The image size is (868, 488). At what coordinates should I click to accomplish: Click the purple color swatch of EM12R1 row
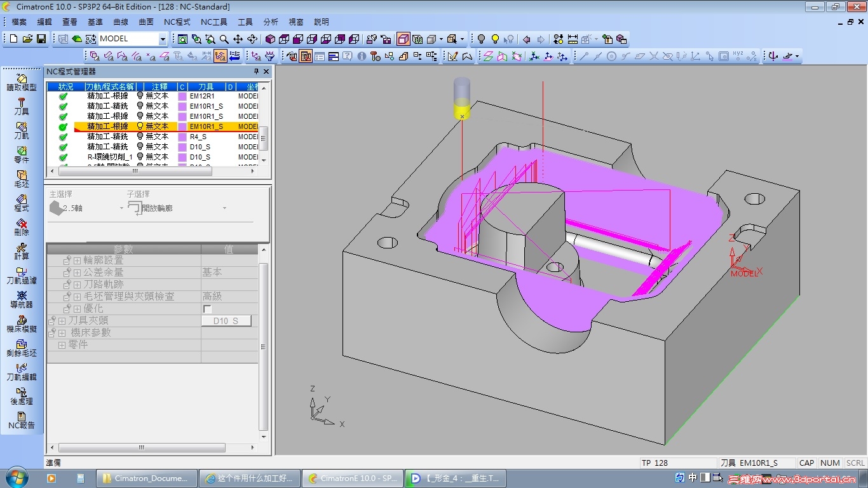(x=182, y=97)
